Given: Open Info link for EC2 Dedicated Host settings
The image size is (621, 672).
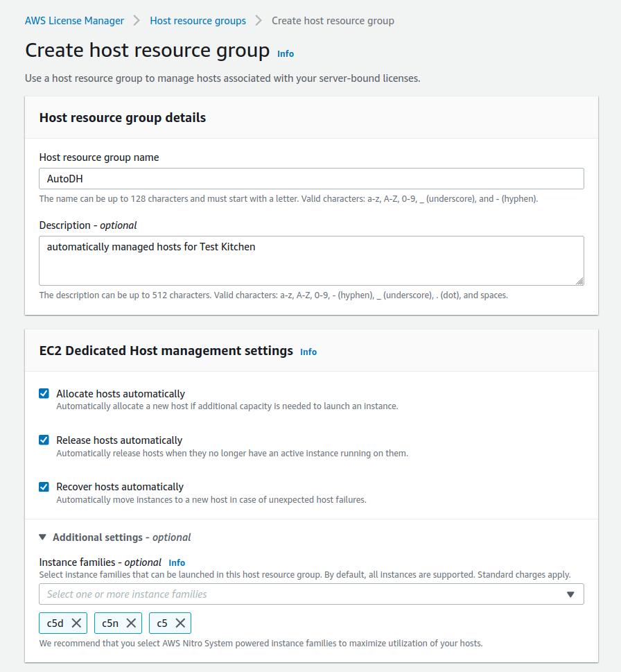Looking at the screenshot, I should pos(308,352).
